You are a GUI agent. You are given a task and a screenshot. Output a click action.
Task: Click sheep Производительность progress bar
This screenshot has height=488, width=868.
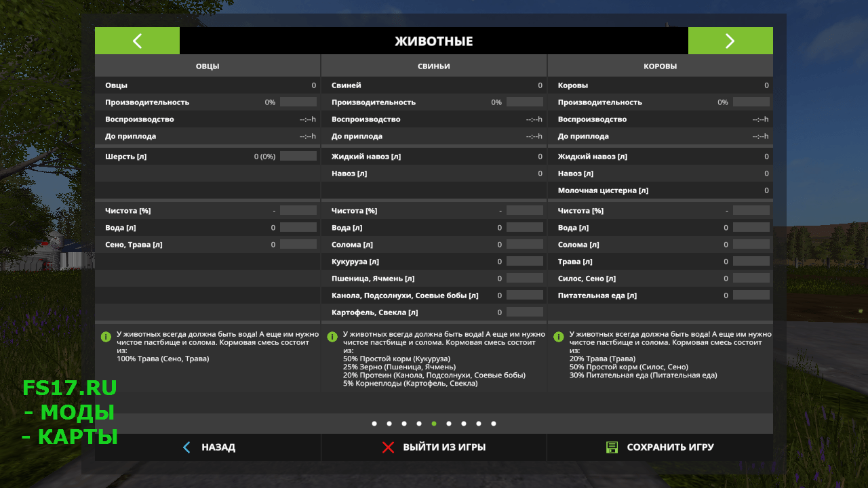click(x=298, y=102)
